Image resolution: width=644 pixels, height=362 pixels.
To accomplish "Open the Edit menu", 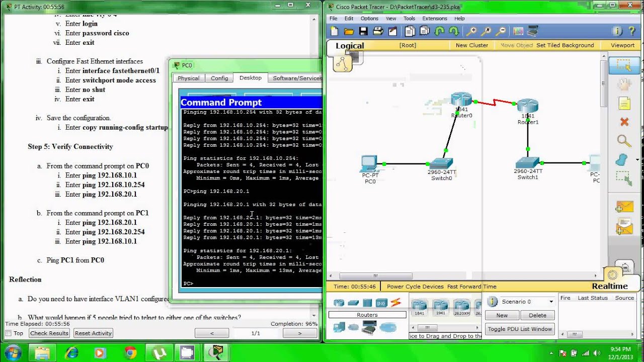I will pos(349,19).
